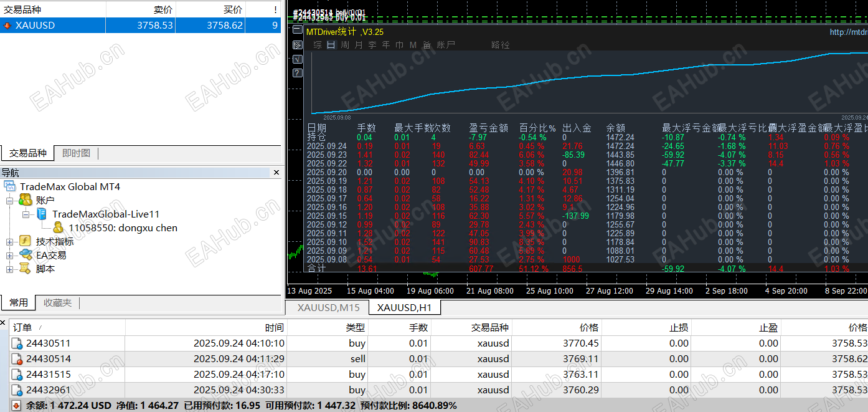Select the 月 monthly tab in MTDriver
The height and width of the screenshot is (412, 868).
pyautogui.click(x=359, y=45)
